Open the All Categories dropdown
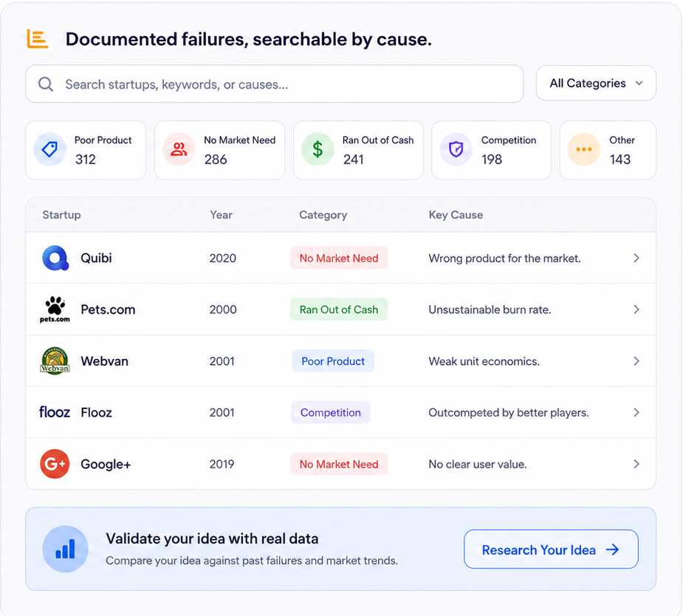683x616 pixels. 596,83
